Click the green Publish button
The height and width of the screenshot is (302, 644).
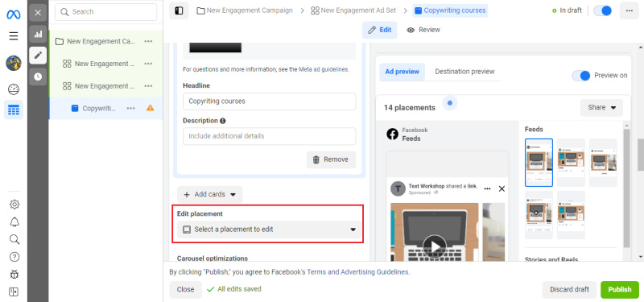(x=620, y=289)
